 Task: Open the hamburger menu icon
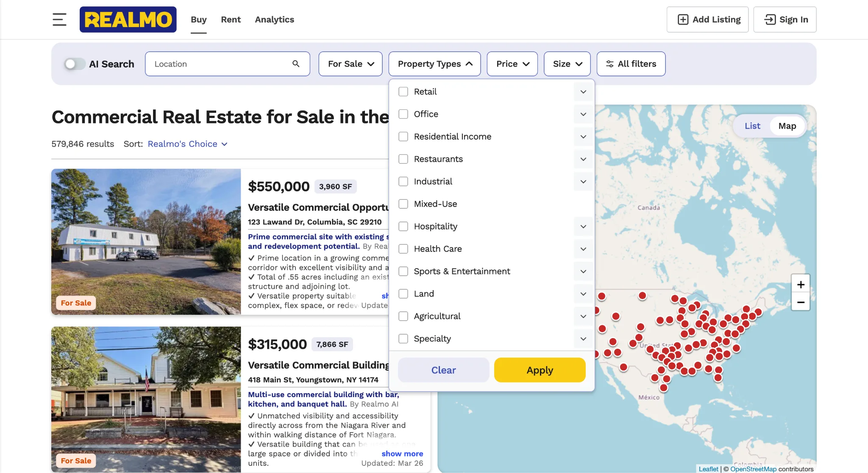click(x=59, y=20)
